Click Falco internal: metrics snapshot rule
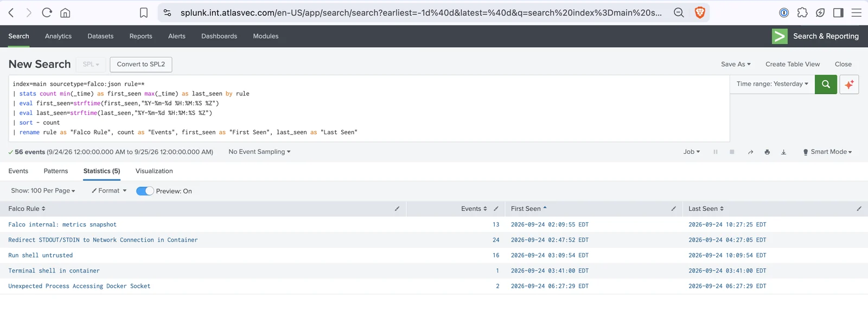Screen dimensions: 868x330 pyautogui.click(x=62, y=224)
